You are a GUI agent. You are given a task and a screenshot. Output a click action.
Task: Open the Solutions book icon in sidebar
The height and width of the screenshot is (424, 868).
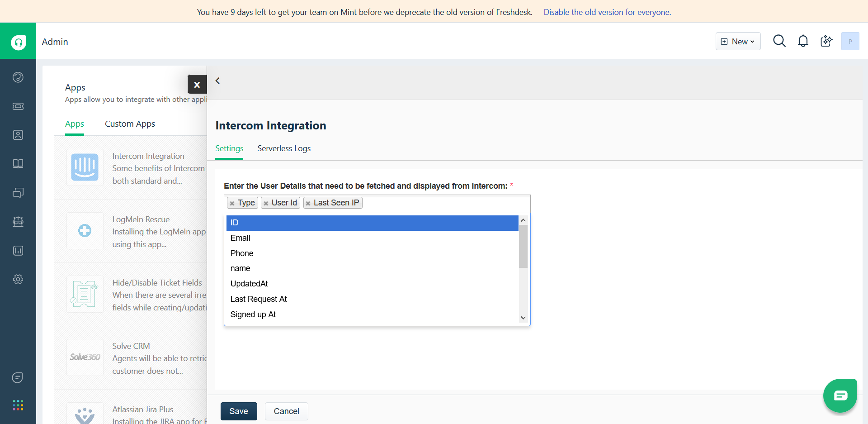click(18, 164)
